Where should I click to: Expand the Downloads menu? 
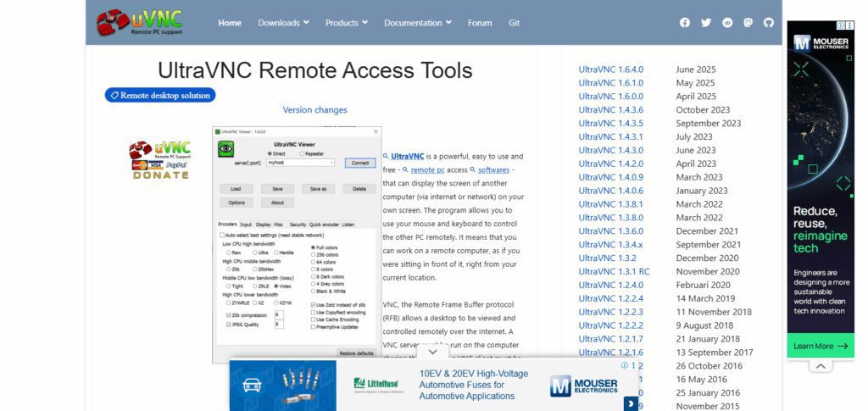tap(283, 23)
